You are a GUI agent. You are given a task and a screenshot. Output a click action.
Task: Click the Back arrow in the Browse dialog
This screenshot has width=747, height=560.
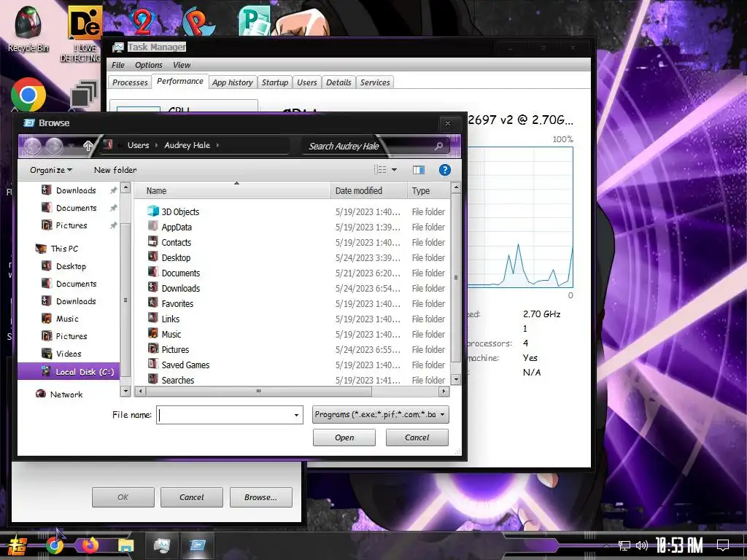click(32, 146)
